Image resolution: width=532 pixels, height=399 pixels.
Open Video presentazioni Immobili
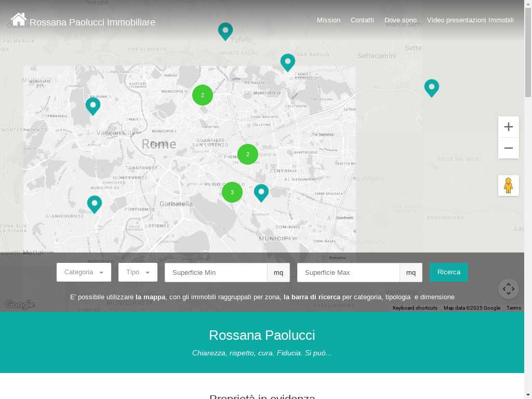tap(470, 20)
